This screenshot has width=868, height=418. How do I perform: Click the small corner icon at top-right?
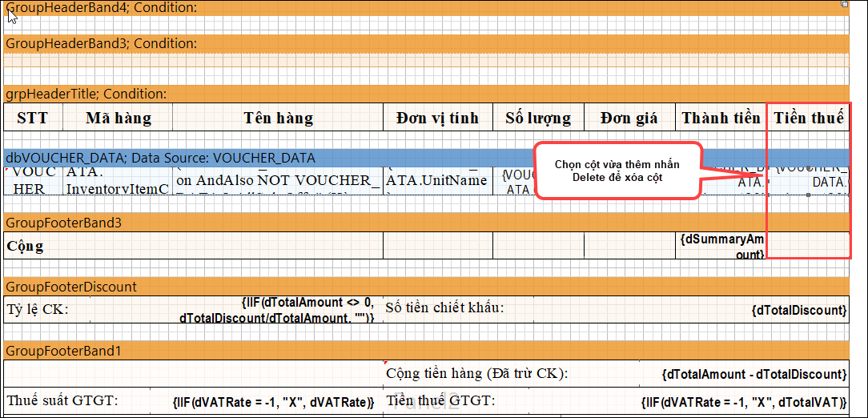844,4
